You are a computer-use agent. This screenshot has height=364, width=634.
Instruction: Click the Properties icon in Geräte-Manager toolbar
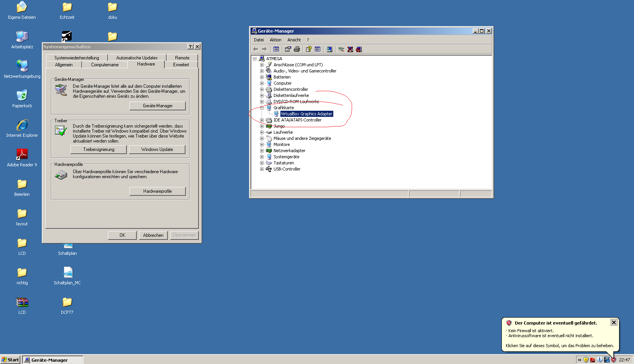click(x=288, y=49)
